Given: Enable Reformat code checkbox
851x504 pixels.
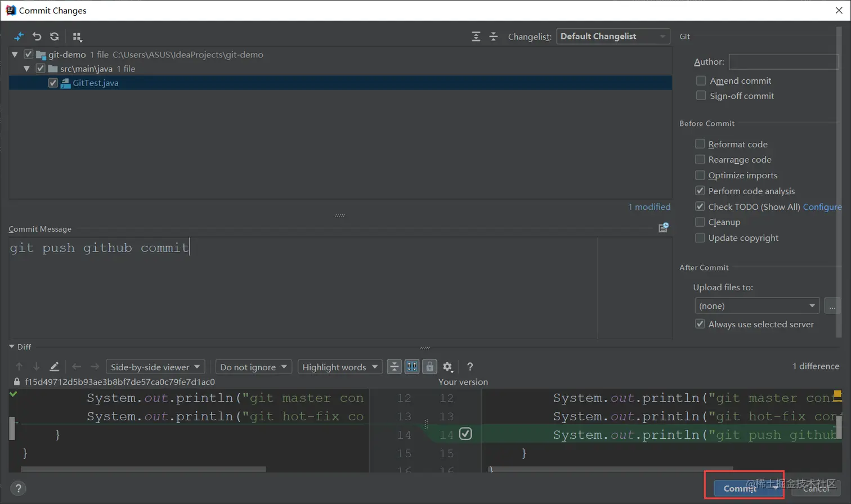Looking at the screenshot, I should (x=700, y=144).
